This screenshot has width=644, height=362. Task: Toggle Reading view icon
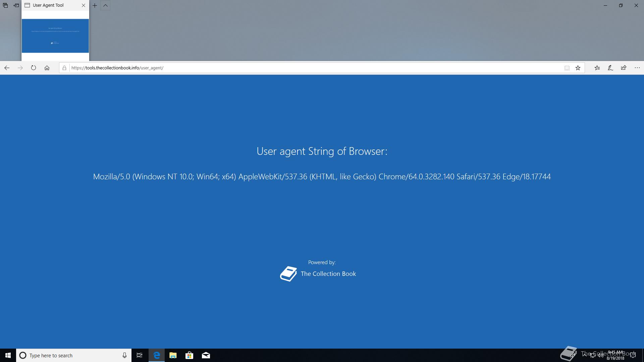click(567, 68)
